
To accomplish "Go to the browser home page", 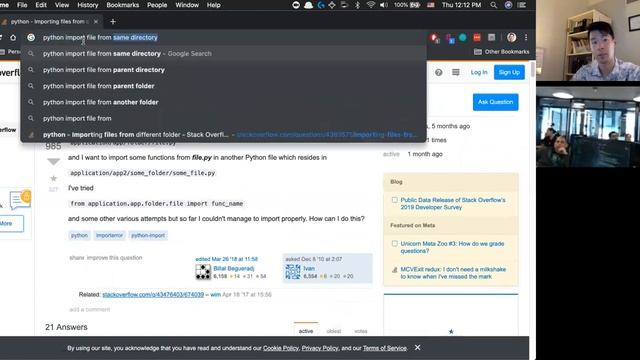I will (x=13, y=38).
